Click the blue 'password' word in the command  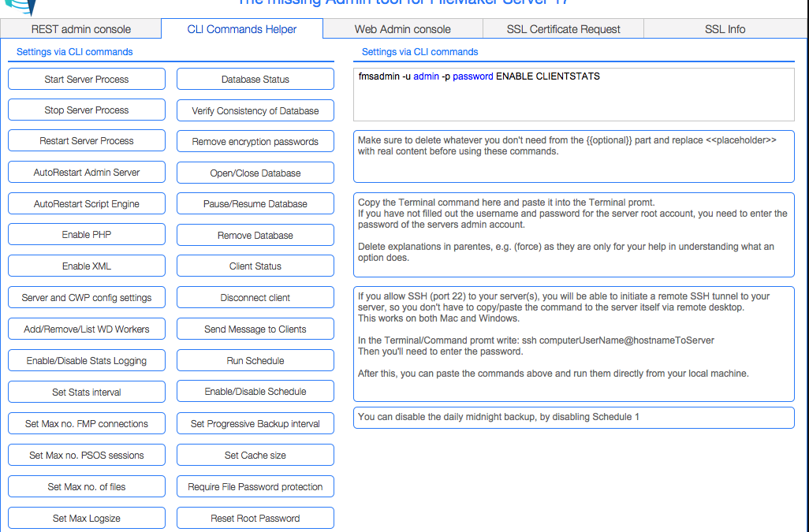click(472, 76)
